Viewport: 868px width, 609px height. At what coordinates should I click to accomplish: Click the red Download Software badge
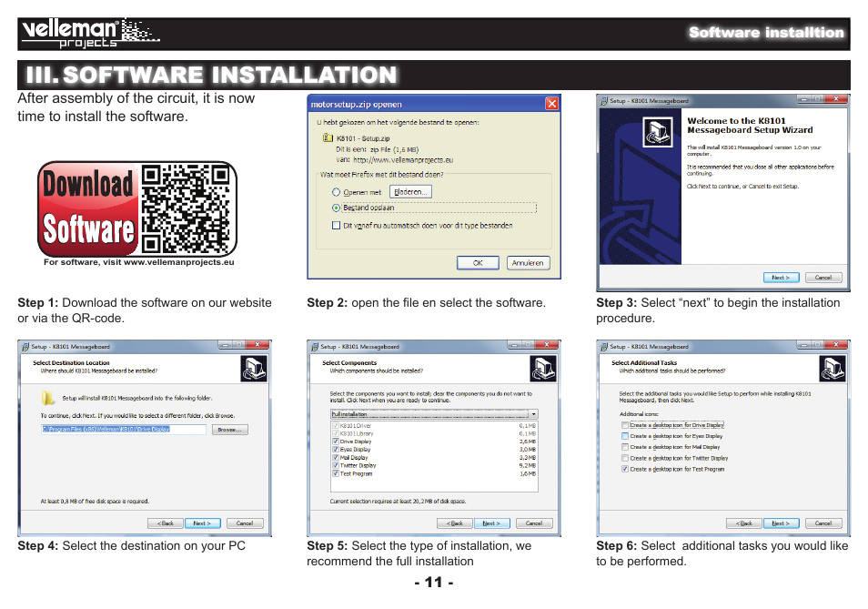[88, 208]
